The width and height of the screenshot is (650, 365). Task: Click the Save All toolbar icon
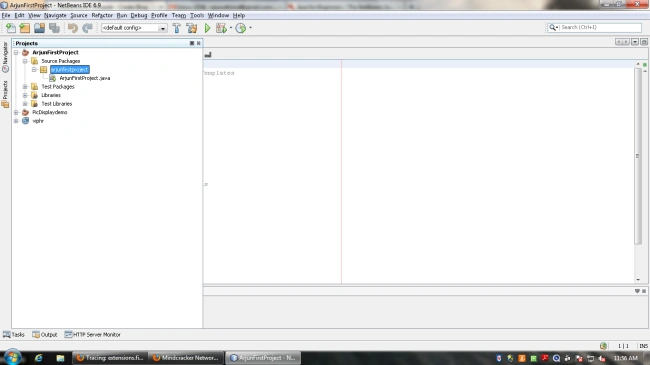pos(54,28)
